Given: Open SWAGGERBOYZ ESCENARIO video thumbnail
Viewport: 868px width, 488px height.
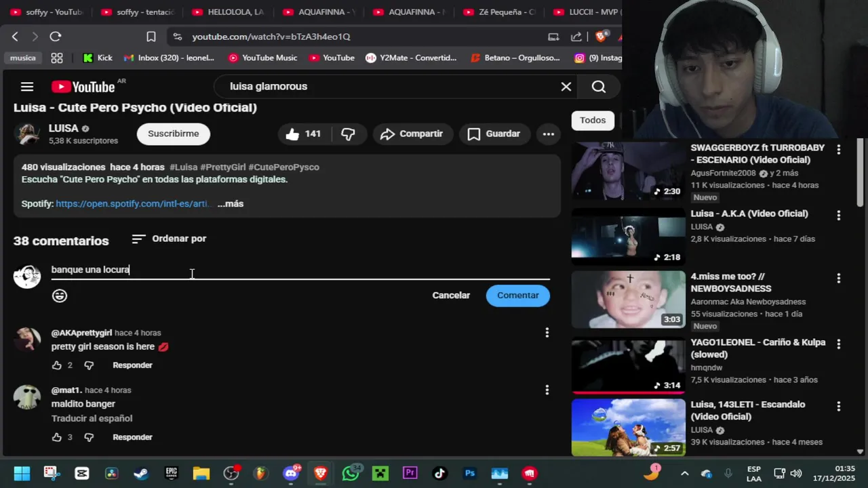Looking at the screenshot, I should (x=628, y=171).
